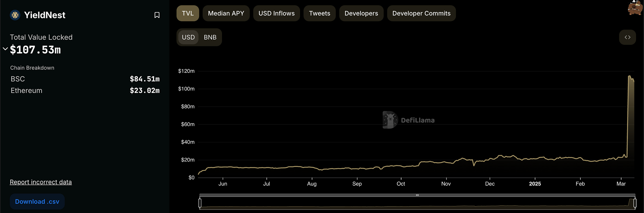The width and height of the screenshot is (644, 213).
Task: Bookmark the YieldNest protocol
Action: pyautogui.click(x=157, y=15)
